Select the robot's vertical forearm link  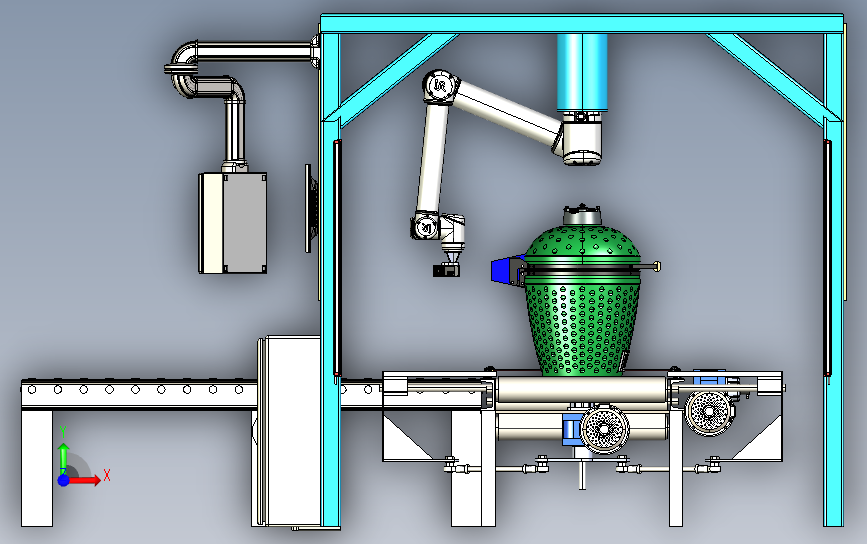[x=431, y=158]
